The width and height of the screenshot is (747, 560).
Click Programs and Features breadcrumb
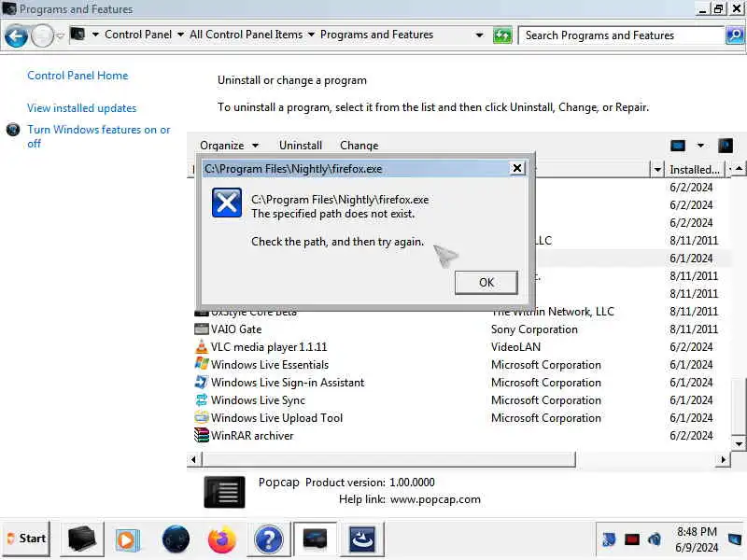tap(376, 35)
